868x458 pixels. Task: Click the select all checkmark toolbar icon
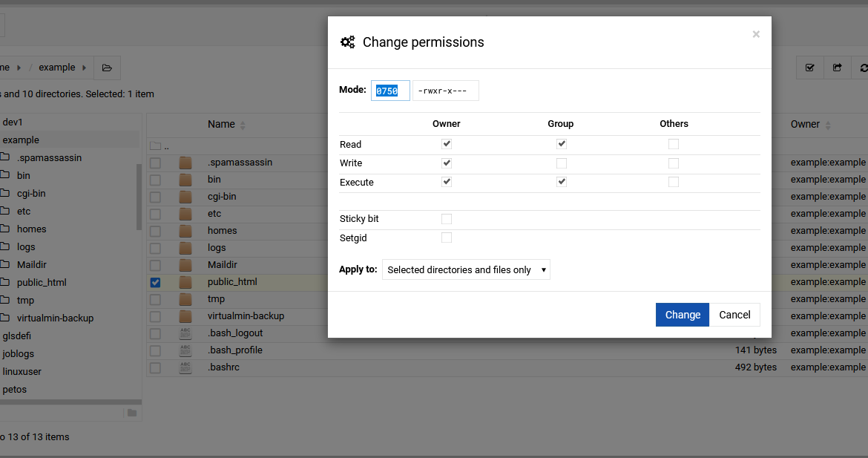click(809, 68)
